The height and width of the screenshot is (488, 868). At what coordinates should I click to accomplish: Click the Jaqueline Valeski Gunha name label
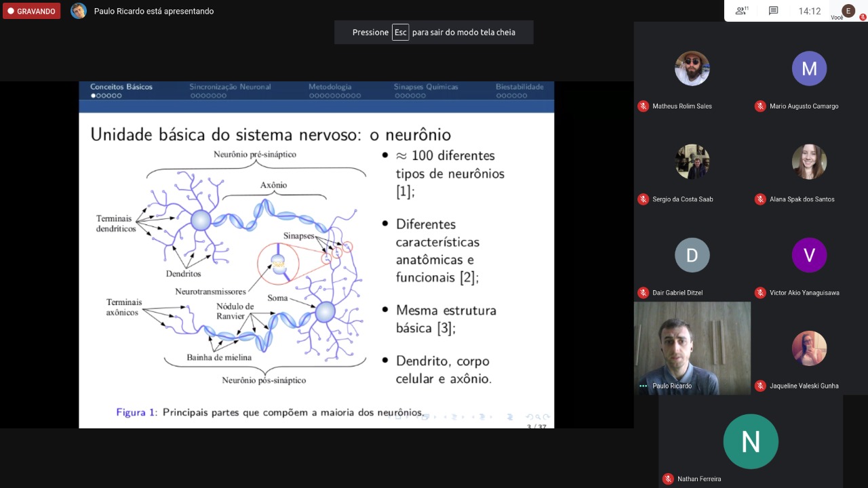click(804, 386)
